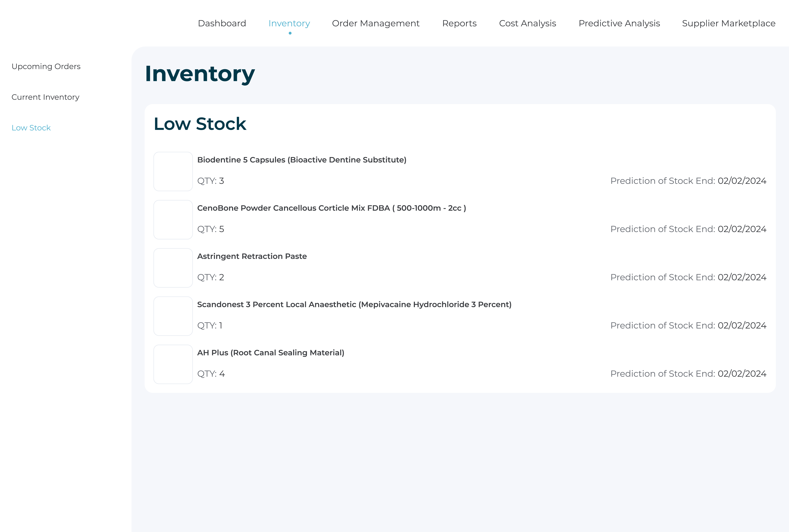The height and width of the screenshot is (532, 789).
Task: Click the AH Plus Root Canal Sealing link
Action: click(271, 353)
